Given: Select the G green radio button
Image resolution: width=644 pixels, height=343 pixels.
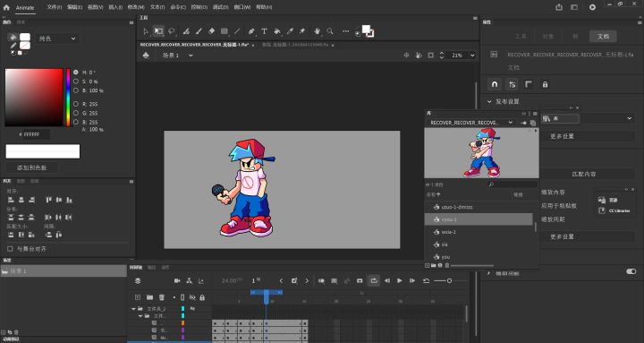Looking at the screenshot, I should point(76,113).
